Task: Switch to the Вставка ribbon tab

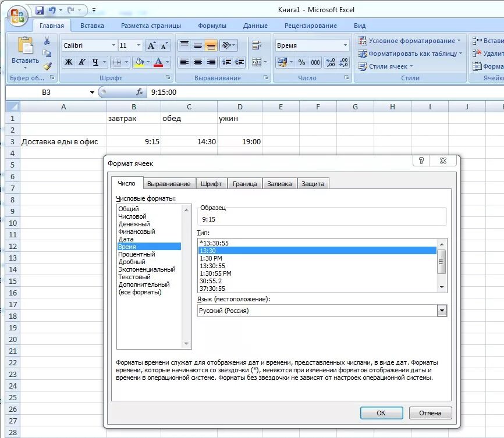Action: point(92,26)
